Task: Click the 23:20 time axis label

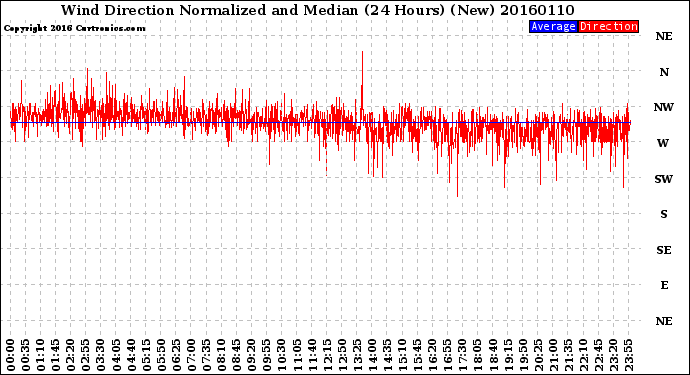Action: coord(613,355)
